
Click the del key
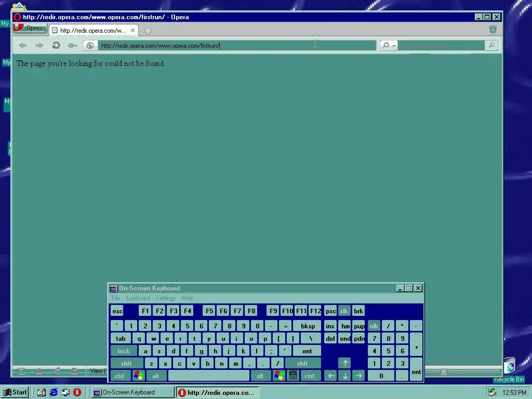click(x=330, y=339)
